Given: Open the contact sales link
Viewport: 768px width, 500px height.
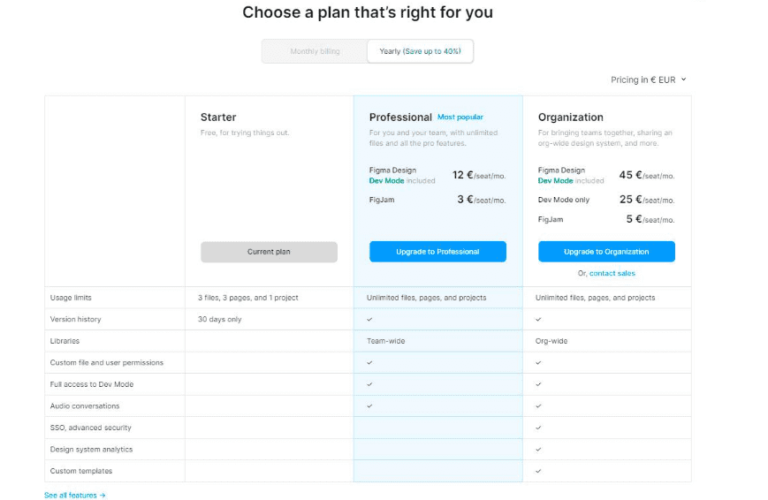Looking at the screenshot, I should pos(612,273).
